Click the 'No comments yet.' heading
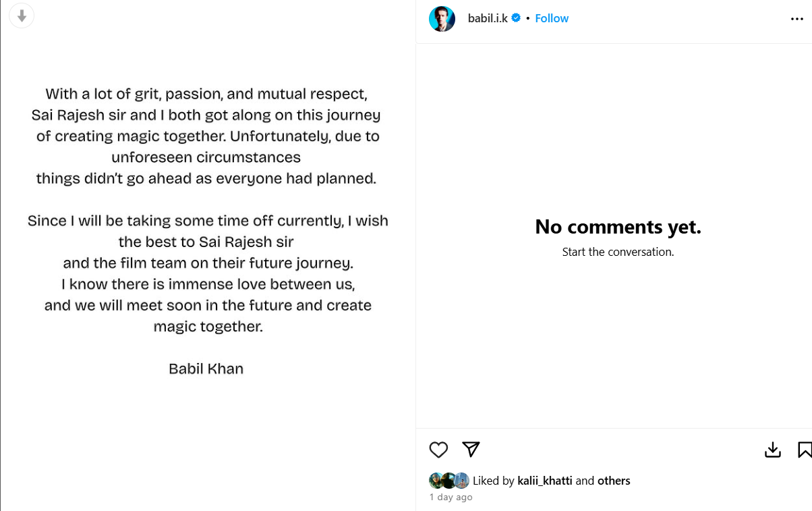812x511 pixels. (618, 227)
